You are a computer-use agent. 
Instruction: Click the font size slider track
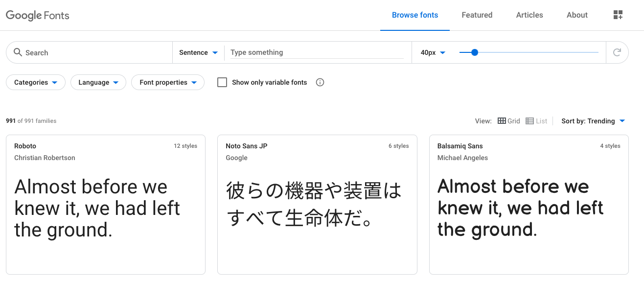(529, 52)
